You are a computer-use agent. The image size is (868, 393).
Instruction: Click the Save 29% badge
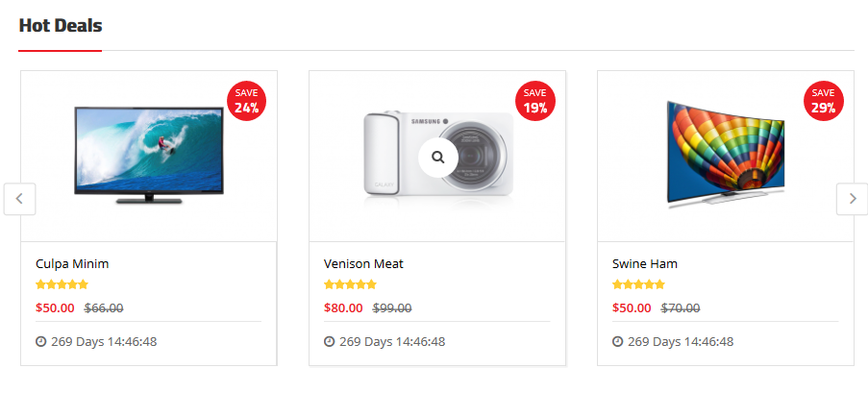pyautogui.click(x=823, y=102)
